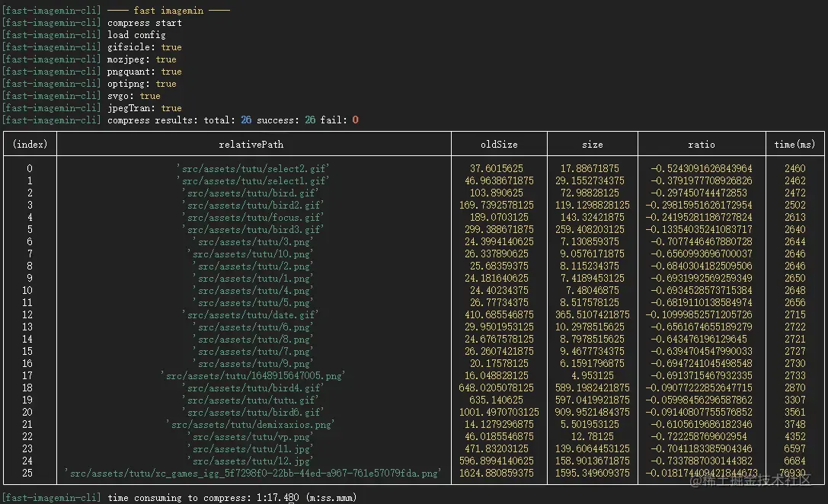Click the 'compress start' log line
The height and width of the screenshot is (504, 828).
[145, 23]
